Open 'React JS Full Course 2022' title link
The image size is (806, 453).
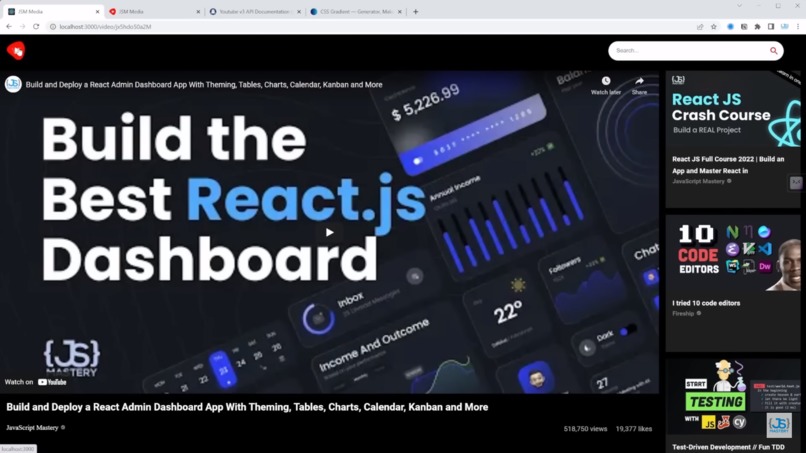(x=728, y=165)
